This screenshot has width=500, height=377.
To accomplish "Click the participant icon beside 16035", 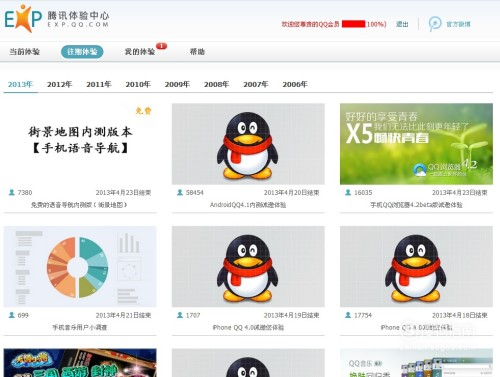I will pyautogui.click(x=348, y=192).
